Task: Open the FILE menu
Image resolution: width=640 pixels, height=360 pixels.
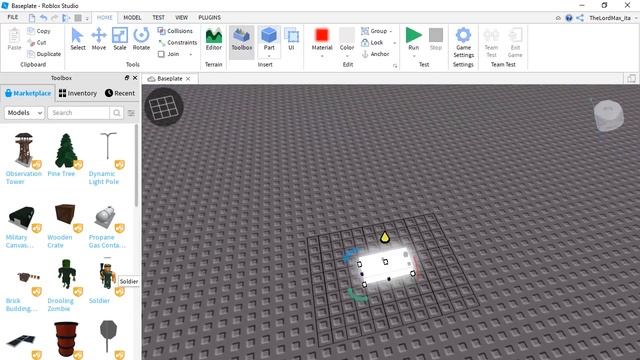Action: [13, 17]
